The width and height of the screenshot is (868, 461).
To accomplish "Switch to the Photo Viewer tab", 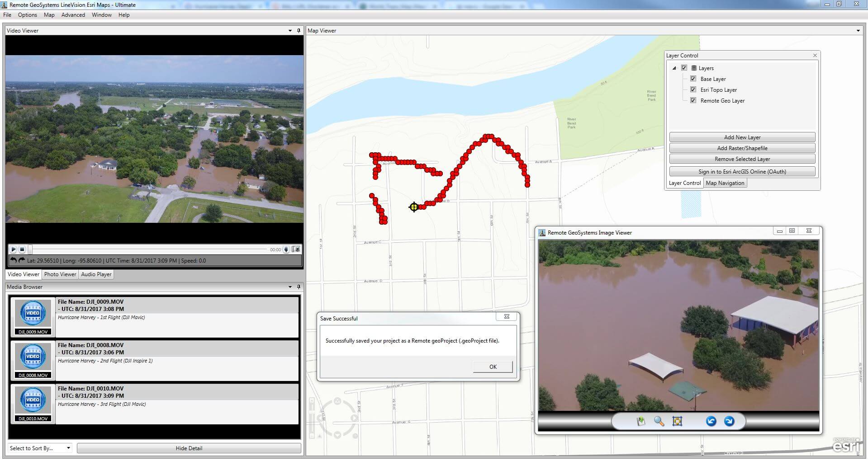I will pos(60,274).
